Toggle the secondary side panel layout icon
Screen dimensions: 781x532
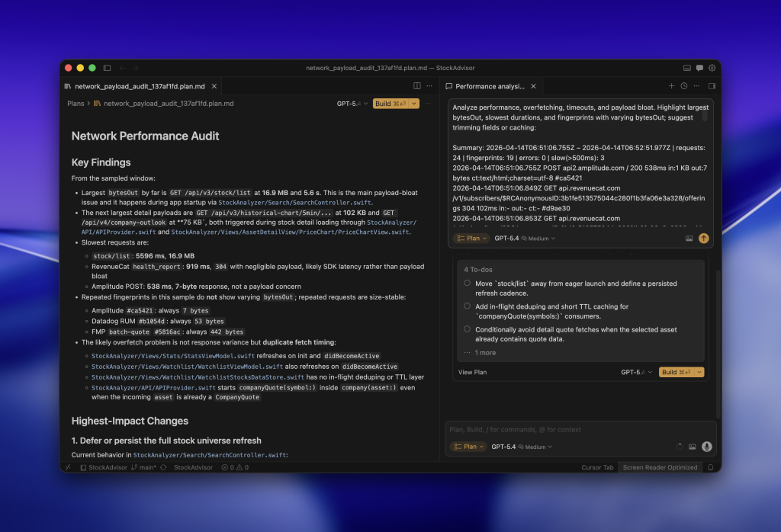pos(712,85)
